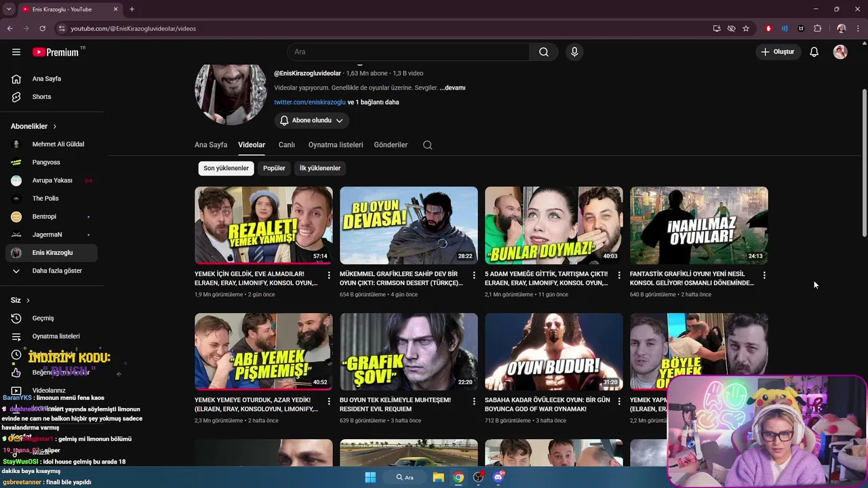The image size is (868, 488).
Task: Open the Canlı channel tab
Action: [x=287, y=145]
